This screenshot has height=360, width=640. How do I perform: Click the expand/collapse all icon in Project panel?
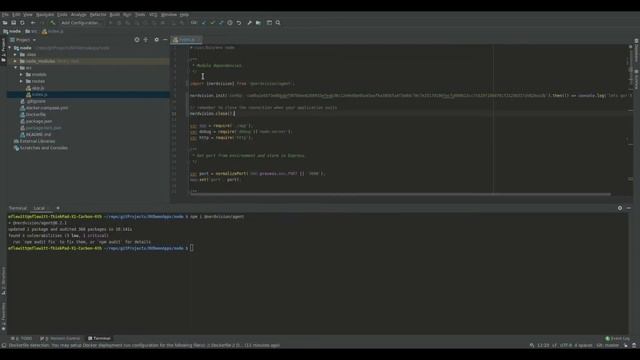click(146, 40)
